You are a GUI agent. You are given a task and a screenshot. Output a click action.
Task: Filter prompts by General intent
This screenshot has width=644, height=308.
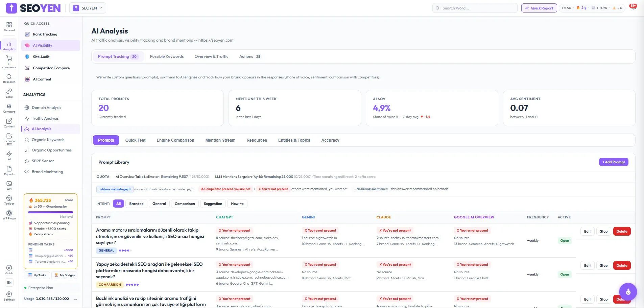pos(159,204)
